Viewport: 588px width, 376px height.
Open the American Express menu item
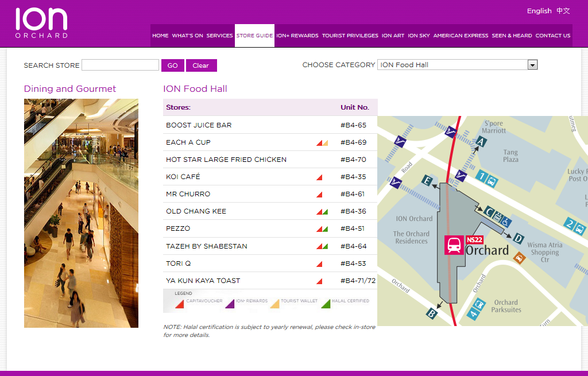pyautogui.click(x=461, y=36)
